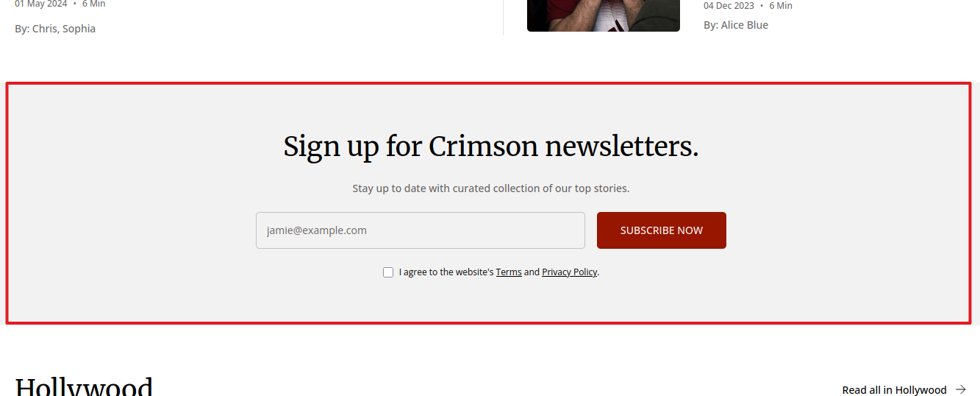
Task: Click the 6 Min read time beside 04 Dec 2023
Action: point(781,6)
